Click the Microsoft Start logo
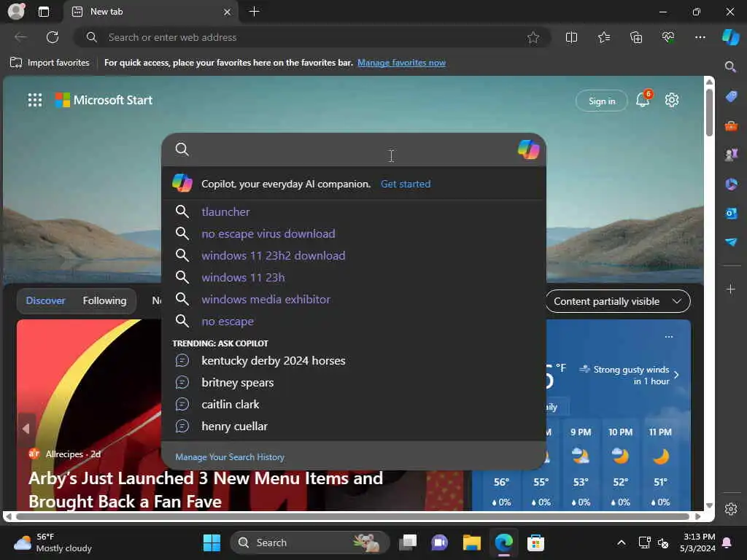This screenshot has height=560, width=747. coord(104,100)
